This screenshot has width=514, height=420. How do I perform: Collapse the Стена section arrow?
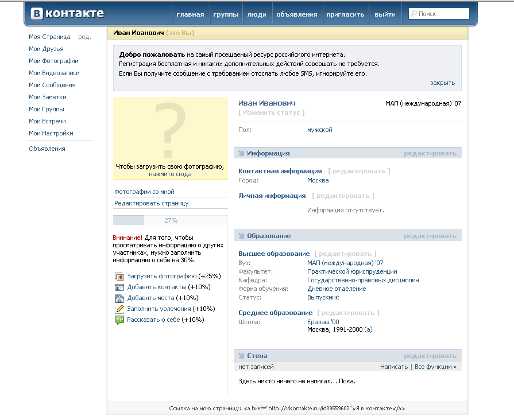tap(242, 356)
